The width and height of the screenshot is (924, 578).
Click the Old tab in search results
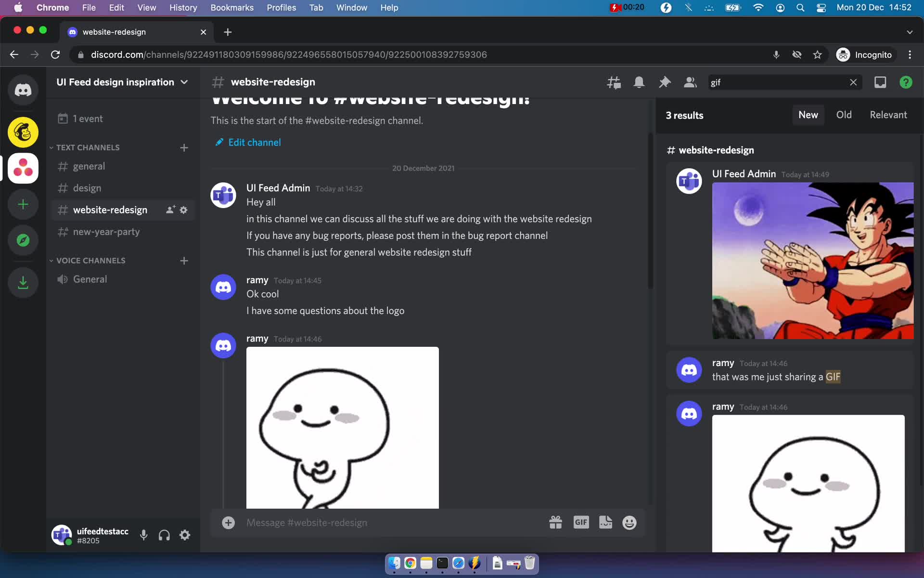click(844, 114)
